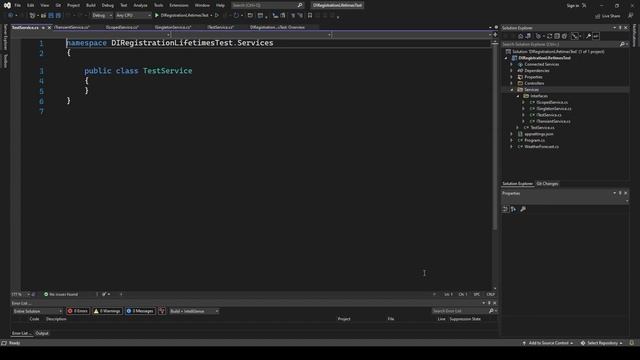Select appsettings.json in Solution Explorer
Screen dimensions: 640x360
tap(539, 134)
